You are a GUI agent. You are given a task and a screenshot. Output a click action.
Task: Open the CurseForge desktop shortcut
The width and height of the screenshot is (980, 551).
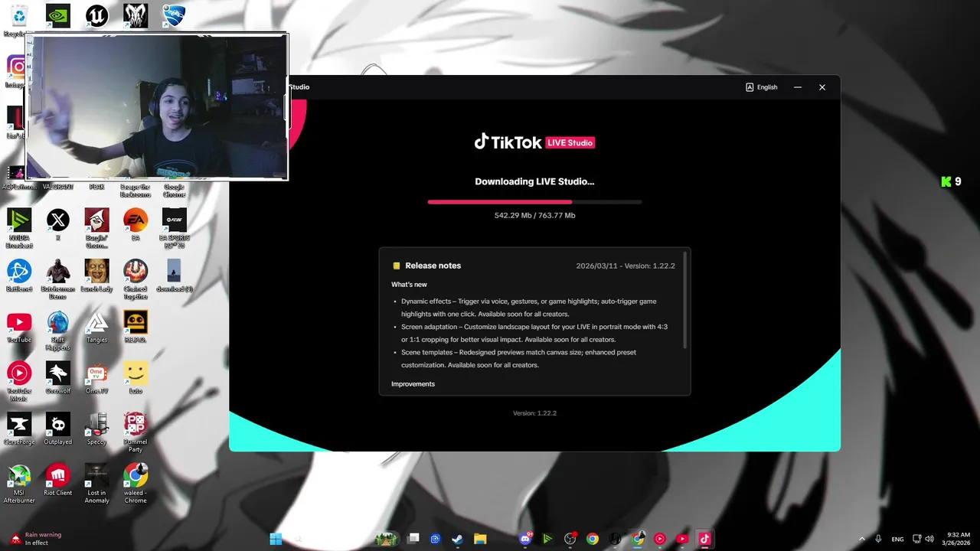19,429
